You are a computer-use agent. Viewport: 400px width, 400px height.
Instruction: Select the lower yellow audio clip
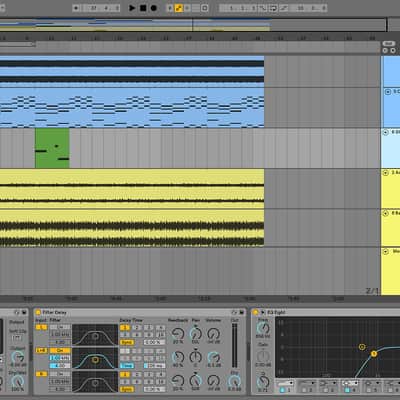pyautogui.click(x=132, y=228)
